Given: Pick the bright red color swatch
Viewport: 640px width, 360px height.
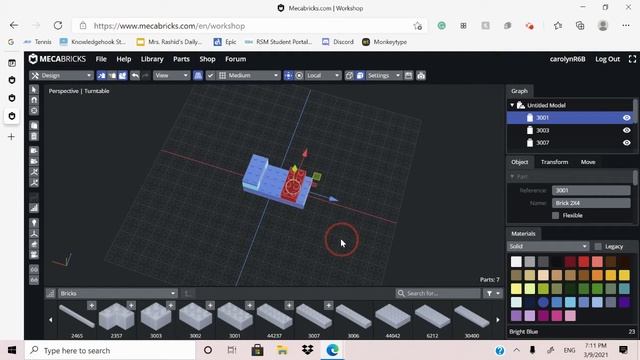Looking at the screenshot, I should 584,262.
